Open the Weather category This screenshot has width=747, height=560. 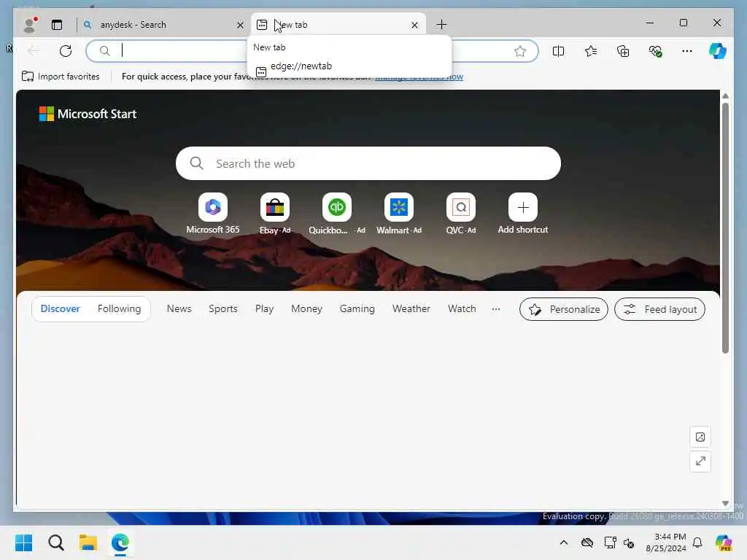[411, 308]
